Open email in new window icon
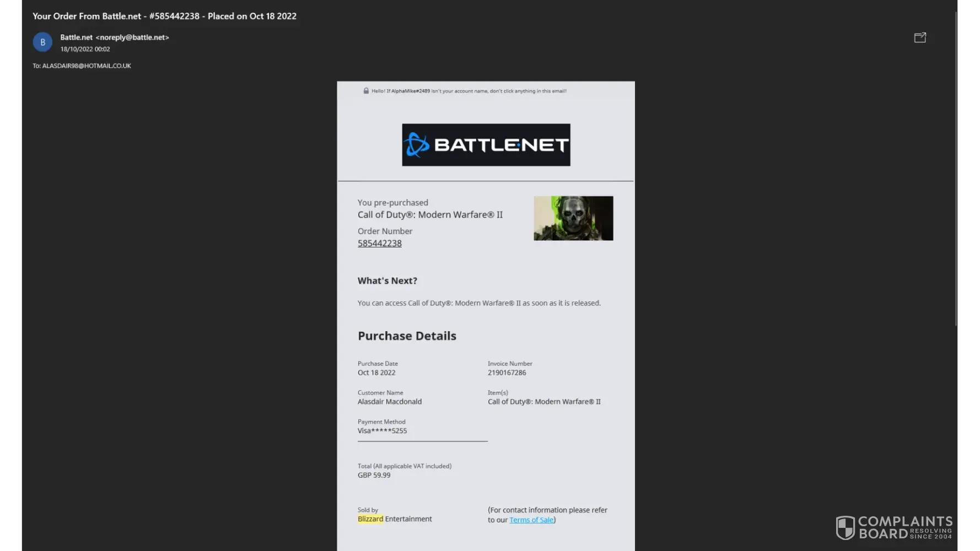The image size is (980, 551). [920, 37]
